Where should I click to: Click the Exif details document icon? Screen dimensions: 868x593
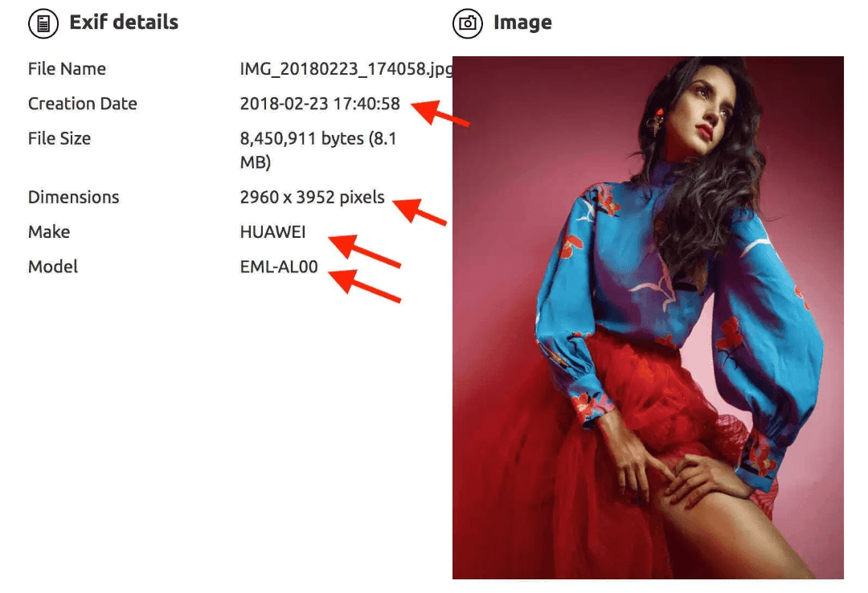[x=43, y=23]
